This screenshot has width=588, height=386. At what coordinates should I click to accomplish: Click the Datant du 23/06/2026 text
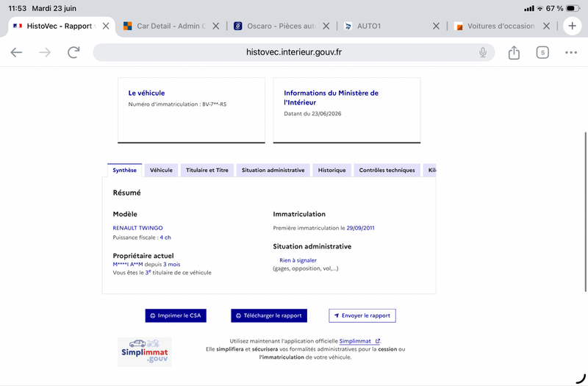(312, 114)
